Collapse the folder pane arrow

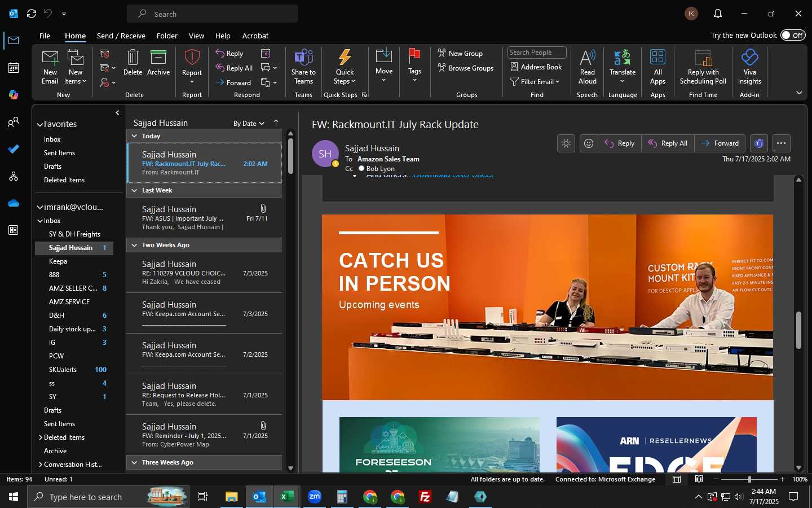tap(117, 112)
